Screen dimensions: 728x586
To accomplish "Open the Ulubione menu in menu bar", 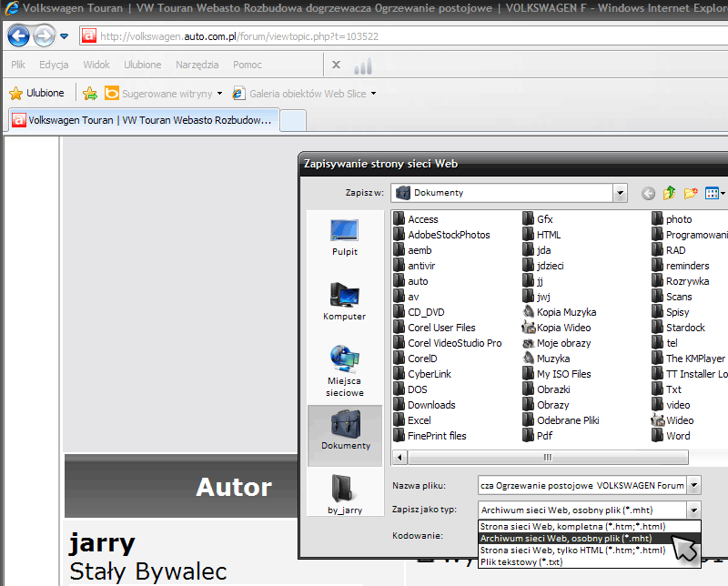I will tap(143, 65).
